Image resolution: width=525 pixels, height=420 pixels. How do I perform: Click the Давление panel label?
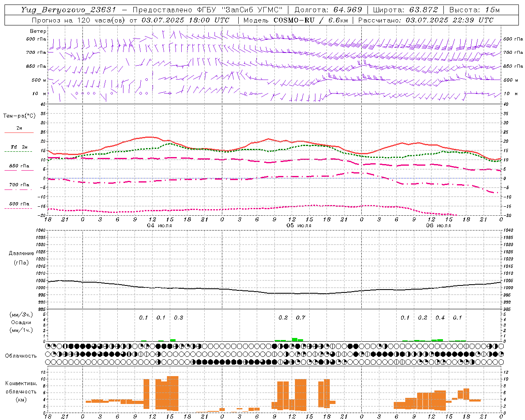tap(21, 253)
